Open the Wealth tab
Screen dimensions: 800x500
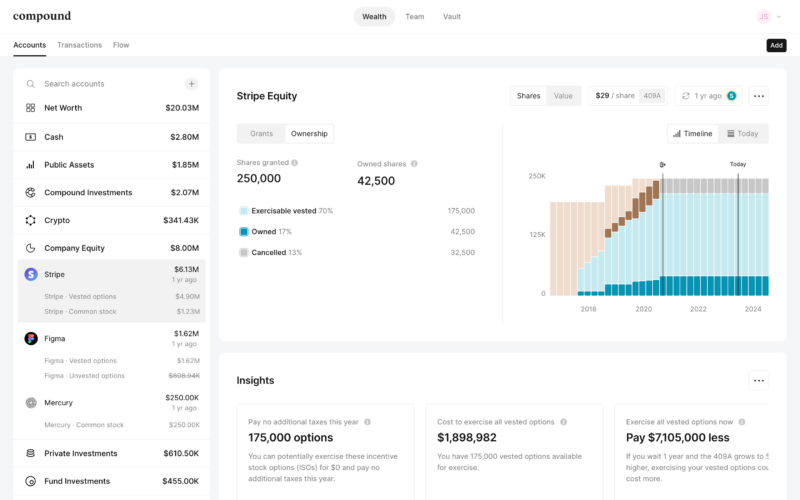374,16
